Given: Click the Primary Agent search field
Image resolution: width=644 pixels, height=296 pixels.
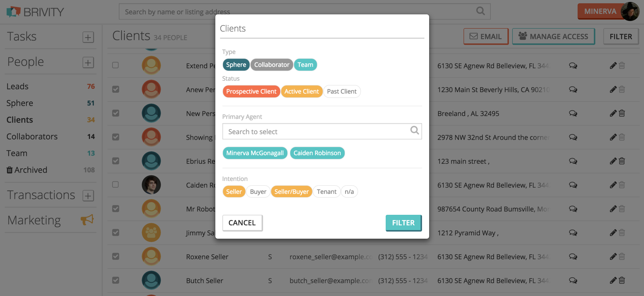Looking at the screenshot, I should coord(322,131).
